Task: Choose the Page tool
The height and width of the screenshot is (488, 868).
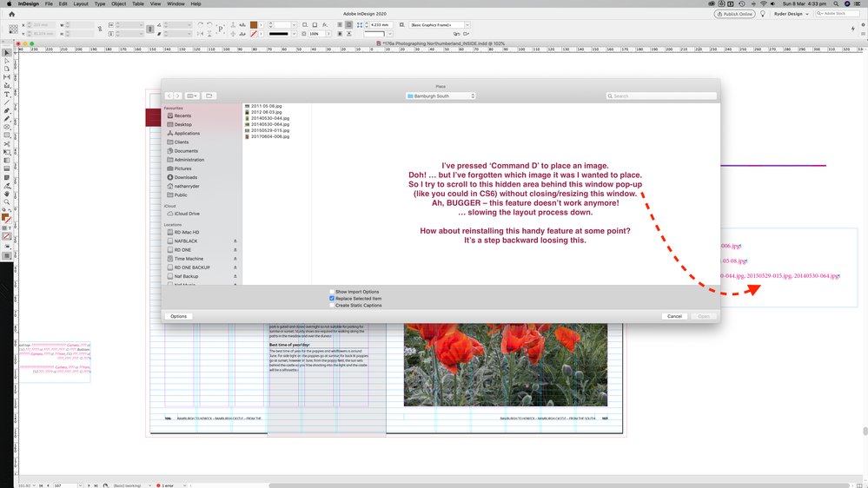Action: [x=7, y=69]
